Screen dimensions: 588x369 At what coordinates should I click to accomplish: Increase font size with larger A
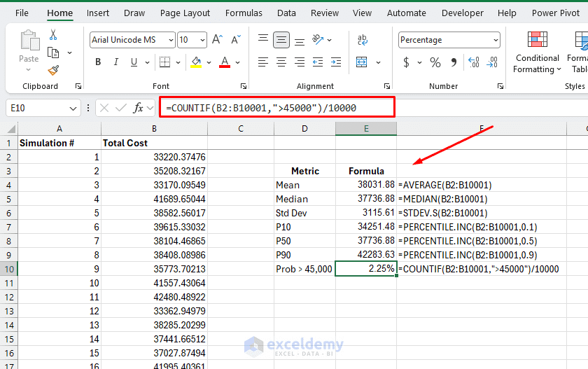[217, 39]
